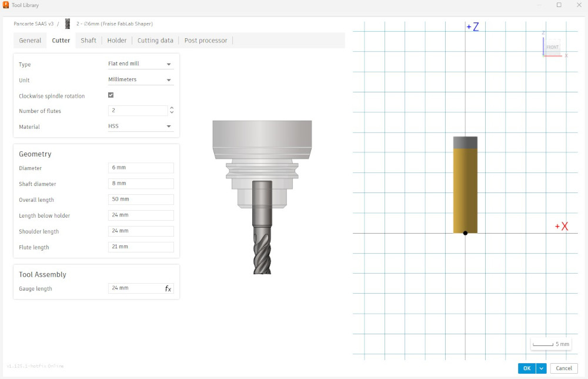This screenshot has width=588, height=379.
Task: Click the Clockwise spindle rotation label
Action: click(x=52, y=96)
